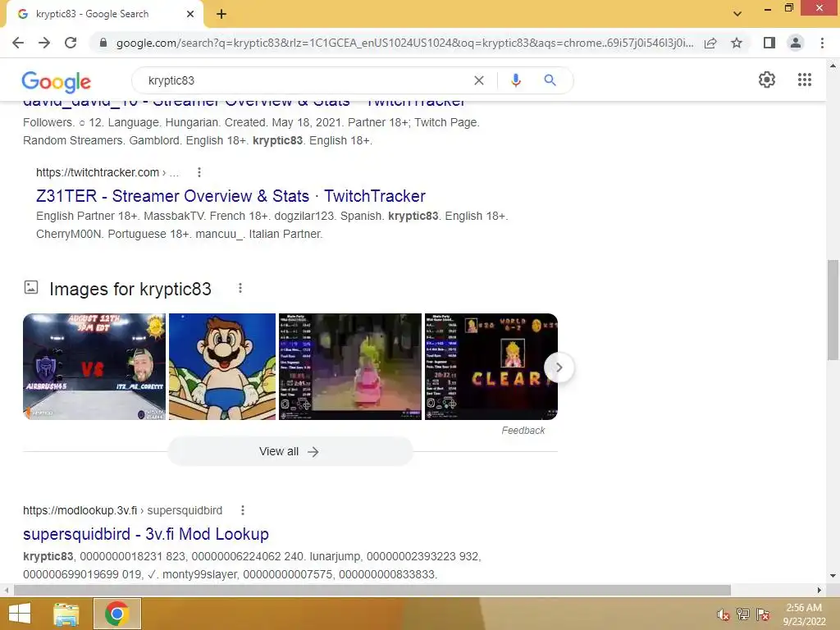The height and width of the screenshot is (630, 840).
Task: Bookmark this tab with the star icon
Action: (x=737, y=43)
